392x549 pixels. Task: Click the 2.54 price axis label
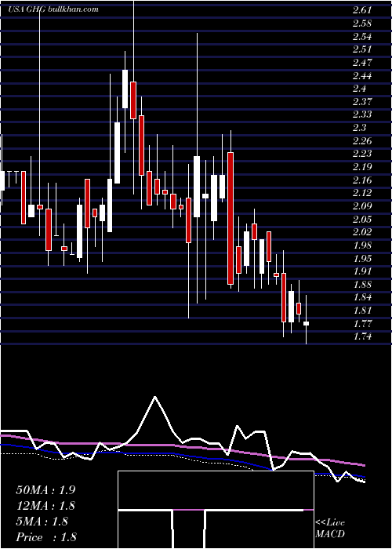[x=361, y=36]
